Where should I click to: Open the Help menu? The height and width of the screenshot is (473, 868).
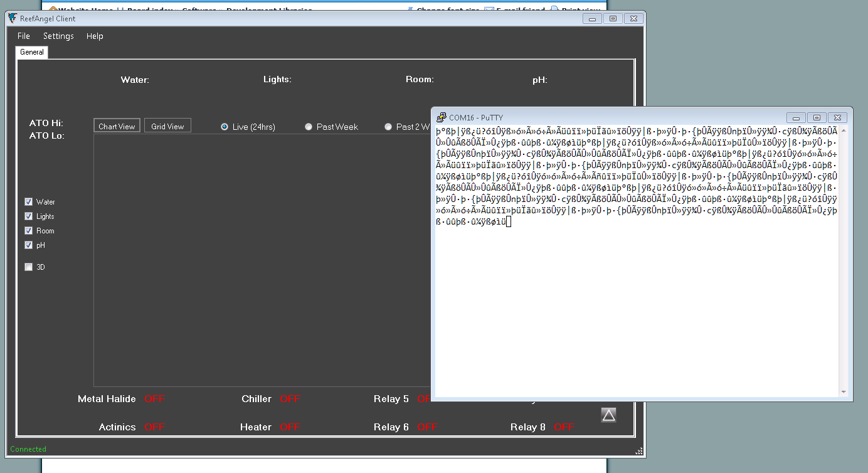click(x=95, y=36)
